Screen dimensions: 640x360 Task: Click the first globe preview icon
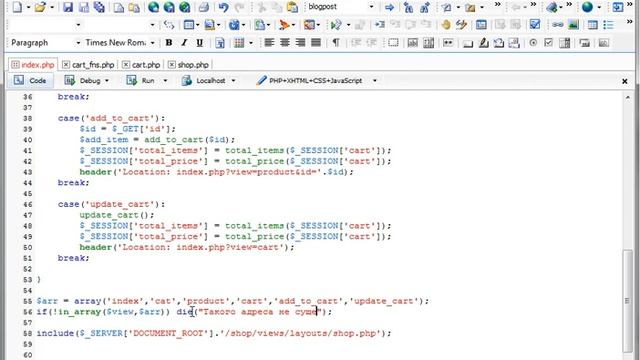coord(153,7)
